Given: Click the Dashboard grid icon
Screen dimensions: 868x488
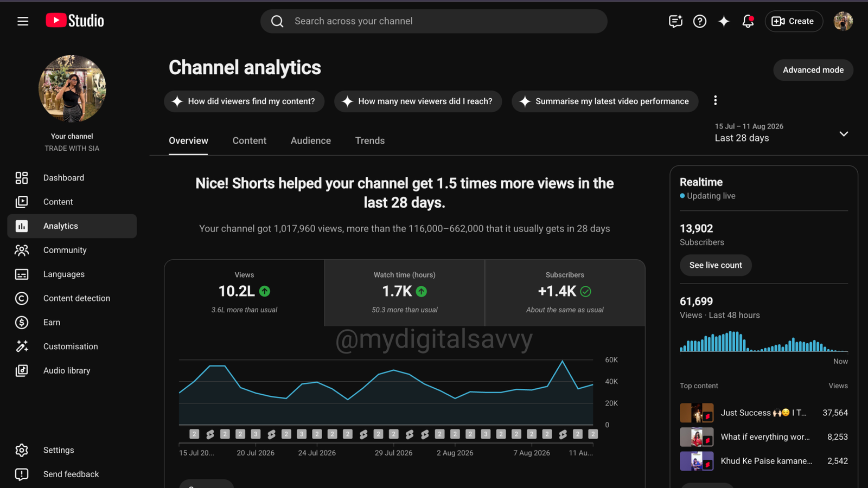Looking at the screenshot, I should [x=22, y=178].
